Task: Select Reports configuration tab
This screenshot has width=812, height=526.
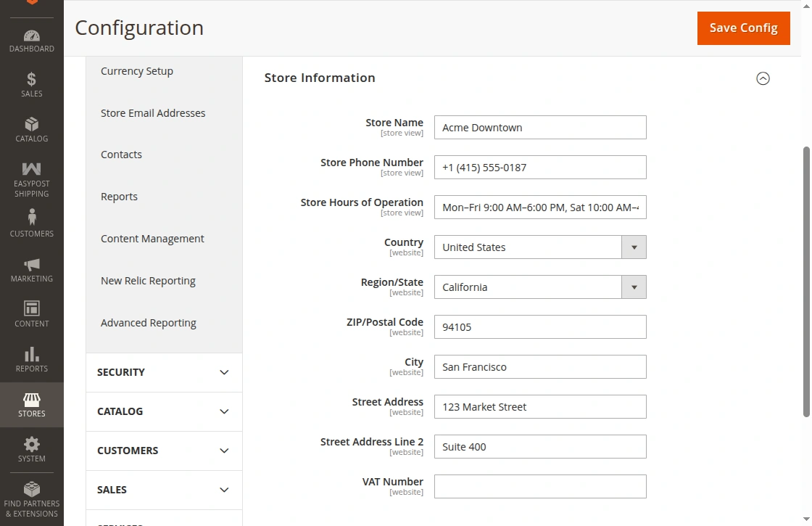Action: [x=119, y=197]
